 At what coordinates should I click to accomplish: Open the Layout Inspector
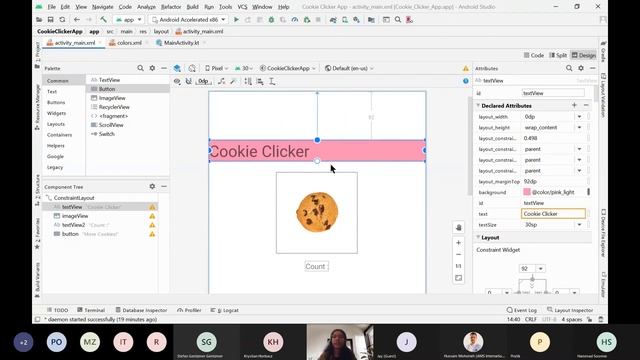(x=570, y=310)
